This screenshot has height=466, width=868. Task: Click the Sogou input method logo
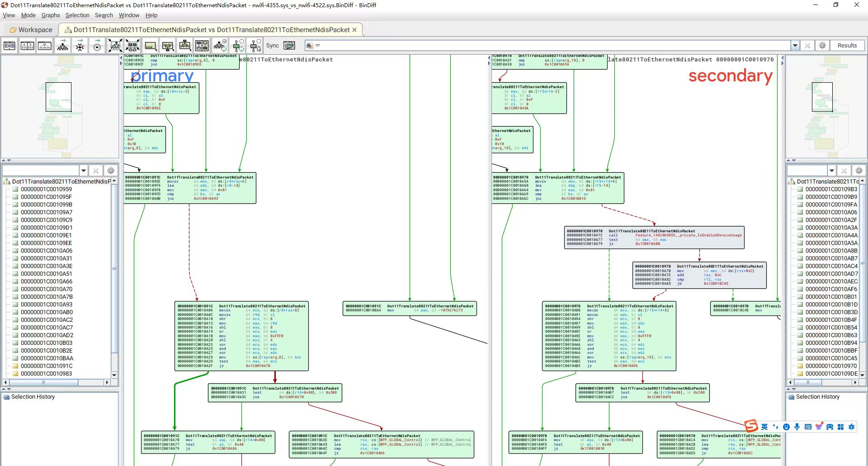coord(751,426)
